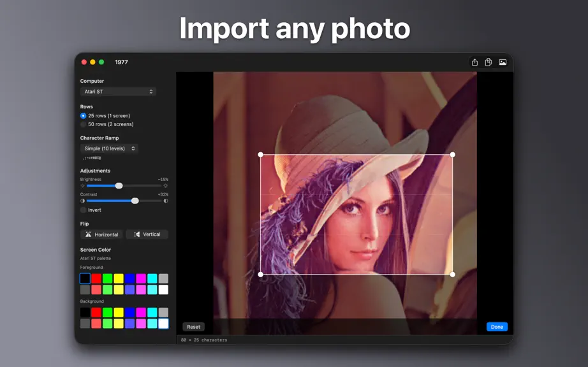The width and height of the screenshot is (588, 367).
Task: Click the copy to clipboard icon
Action: point(489,62)
